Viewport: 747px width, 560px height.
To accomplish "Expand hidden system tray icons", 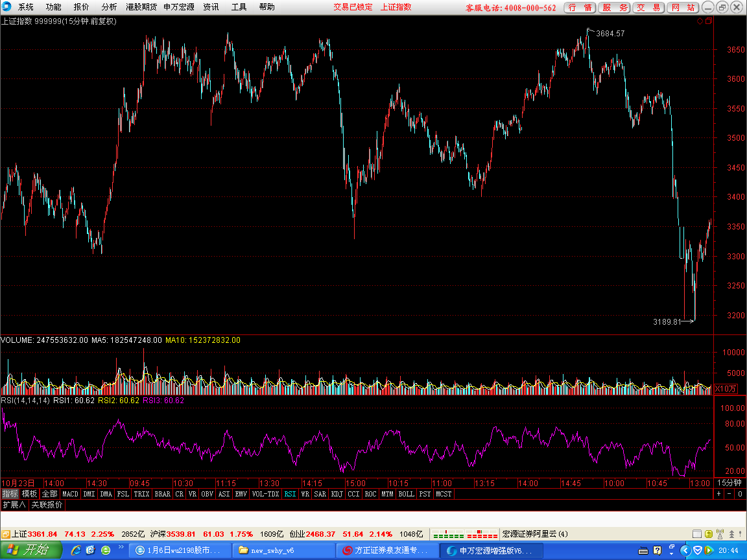I will 685,550.
